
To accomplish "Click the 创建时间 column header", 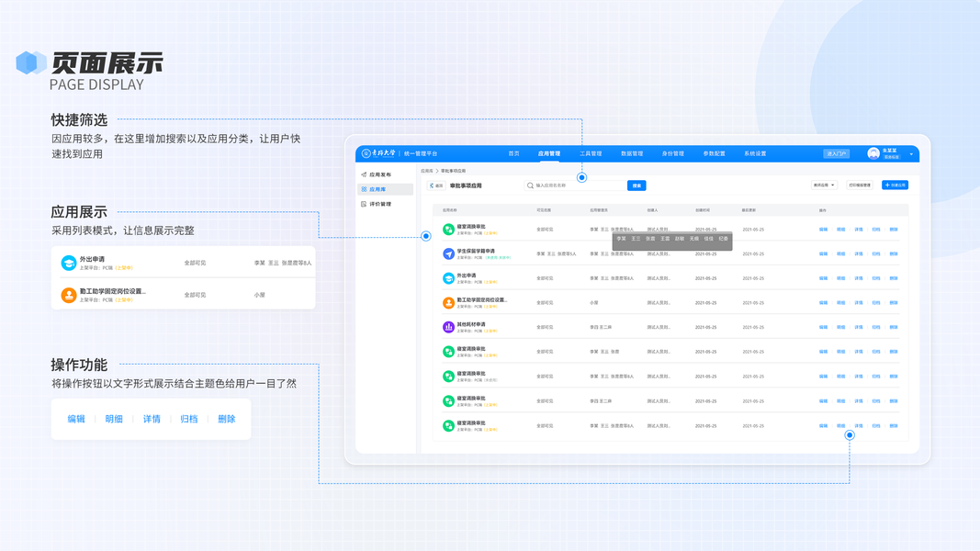I will pos(703,210).
